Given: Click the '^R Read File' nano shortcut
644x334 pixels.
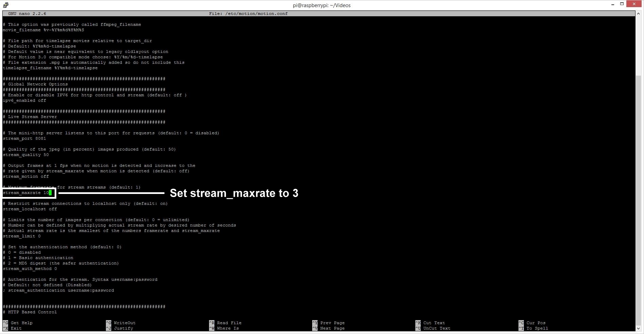Looking at the screenshot, I should pyautogui.click(x=225, y=323).
